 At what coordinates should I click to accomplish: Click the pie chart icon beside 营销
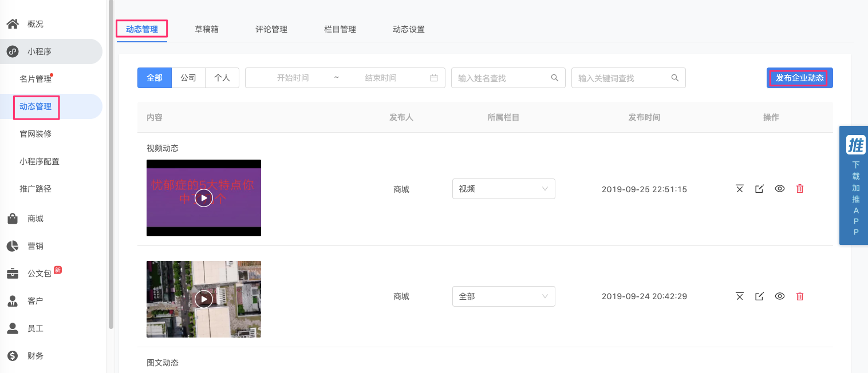(13, 246)
